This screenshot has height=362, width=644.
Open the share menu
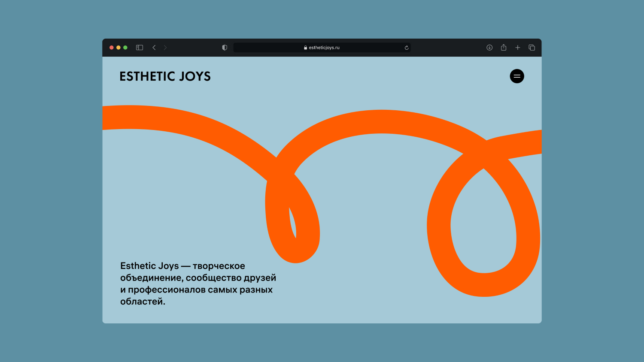point(504,48)
